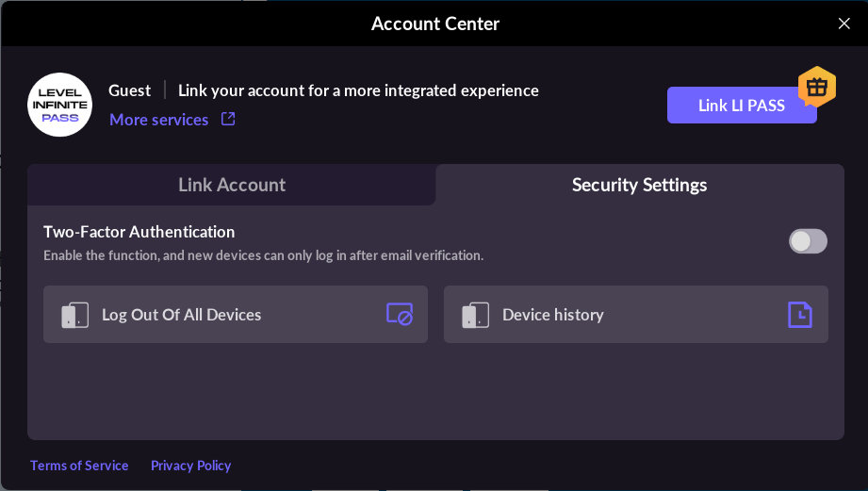Close the Account Center window
The image size is (868, 491).
pyautogui.click(x=843, y=24)
